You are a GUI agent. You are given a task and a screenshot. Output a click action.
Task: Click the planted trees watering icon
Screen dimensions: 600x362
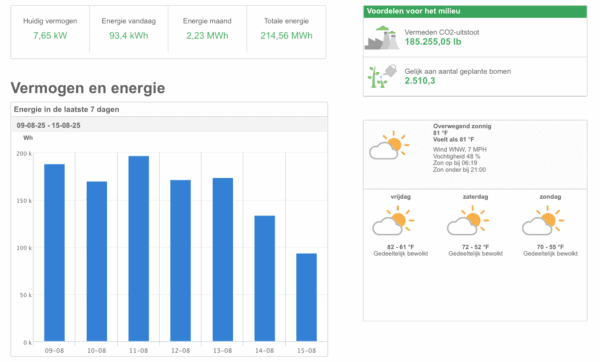click(x=382, y=76)
